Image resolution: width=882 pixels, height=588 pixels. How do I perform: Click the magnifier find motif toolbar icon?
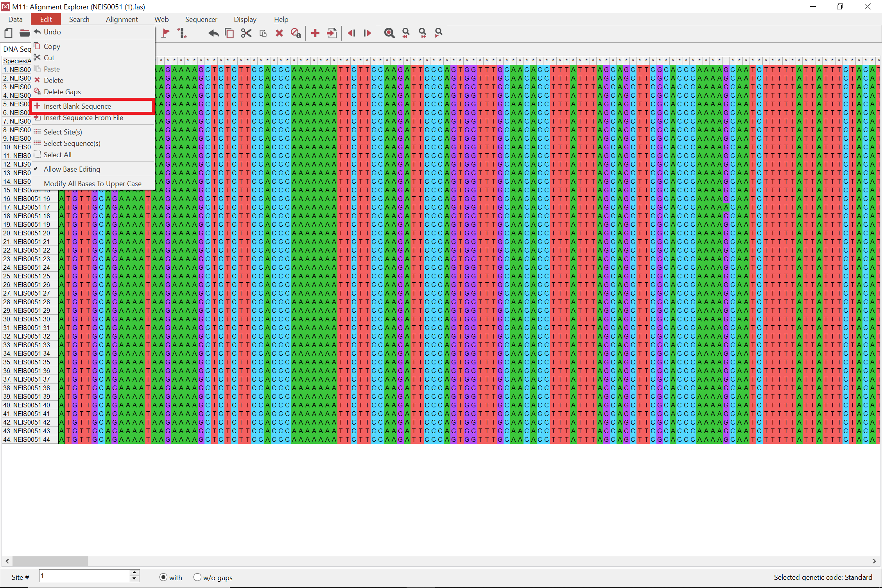click(389, 33)
